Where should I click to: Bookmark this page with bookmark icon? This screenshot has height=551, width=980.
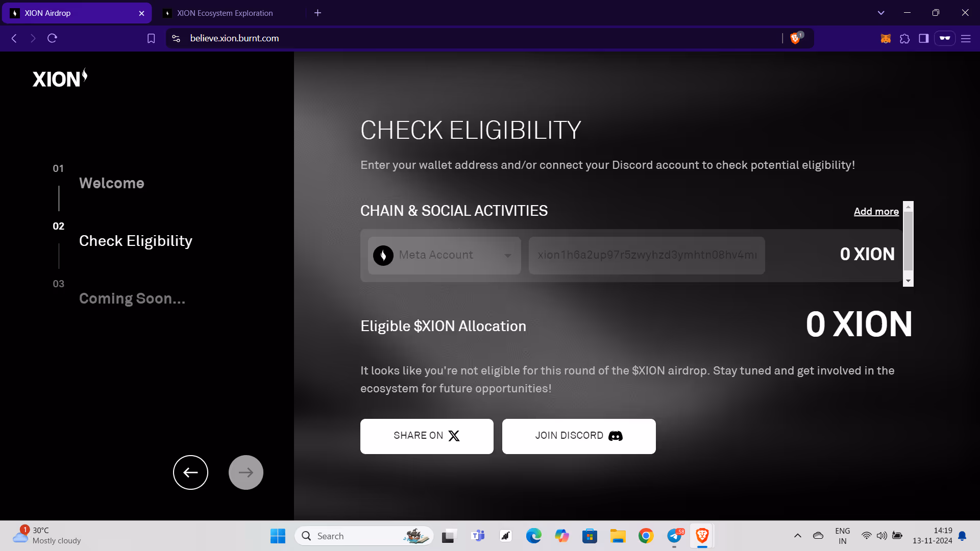coord(151,38)
